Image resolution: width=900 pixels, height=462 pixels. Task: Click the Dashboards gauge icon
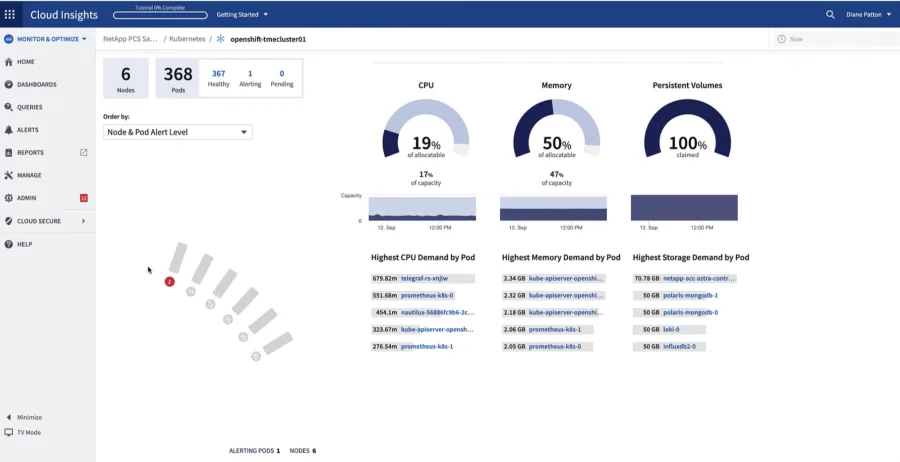(x=9, y=84)
